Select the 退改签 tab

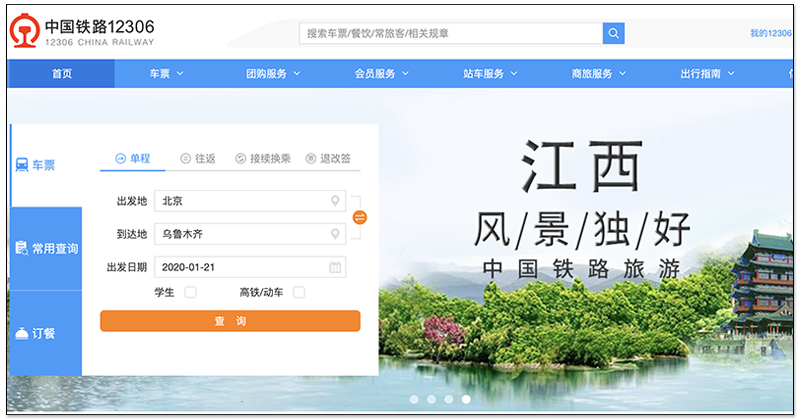point(328,159)
